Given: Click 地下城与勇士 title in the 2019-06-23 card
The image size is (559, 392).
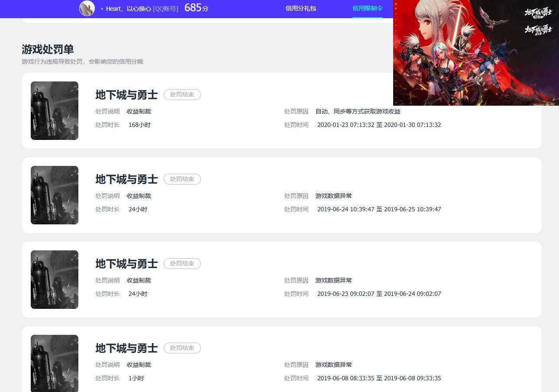Looking at the screenshot, I should (x=126, y=264).
